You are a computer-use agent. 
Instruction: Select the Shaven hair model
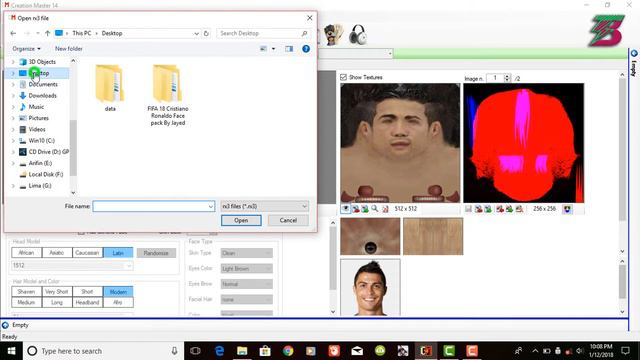[27, 292]
